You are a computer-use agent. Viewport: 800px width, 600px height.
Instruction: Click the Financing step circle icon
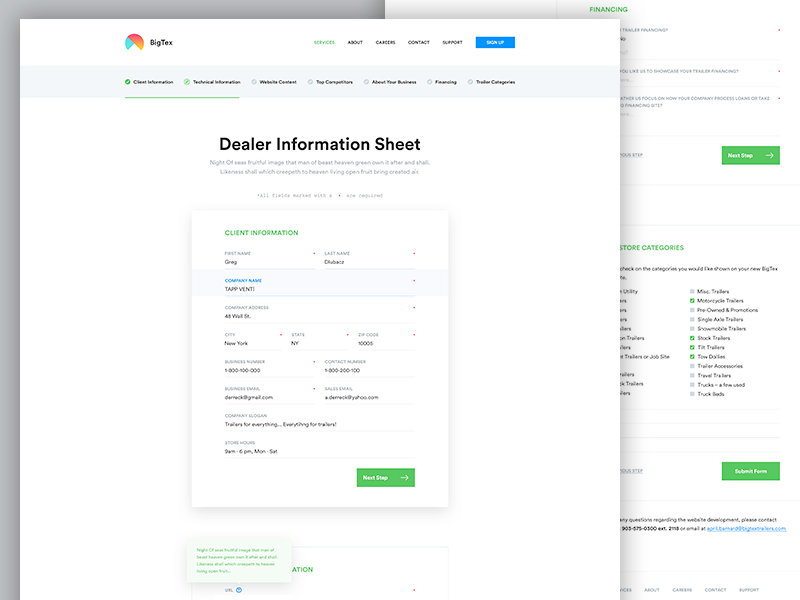(429, 82)
